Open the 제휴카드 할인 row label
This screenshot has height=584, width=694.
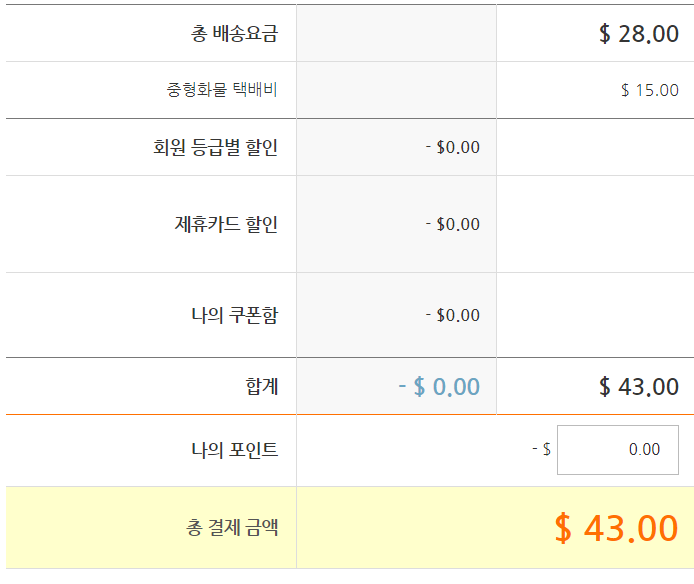click(x=226, y=224)
